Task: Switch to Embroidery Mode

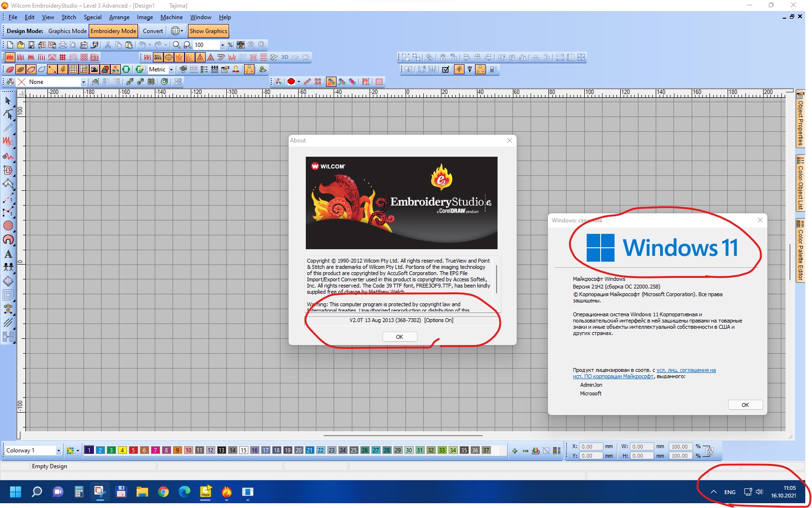Action: click(x=114, y=31)
